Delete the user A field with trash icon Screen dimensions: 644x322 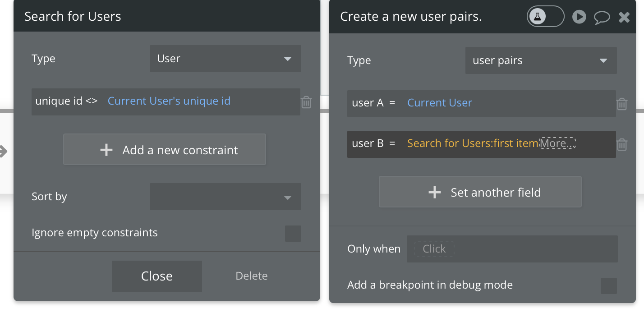[622, 104]
